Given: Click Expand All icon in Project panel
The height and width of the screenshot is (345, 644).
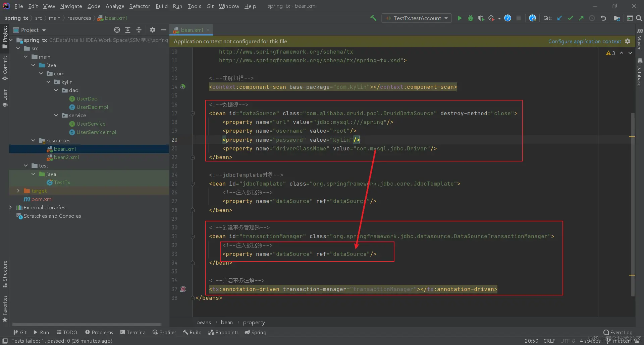Looking at the screenshot, I should point(128,30).
